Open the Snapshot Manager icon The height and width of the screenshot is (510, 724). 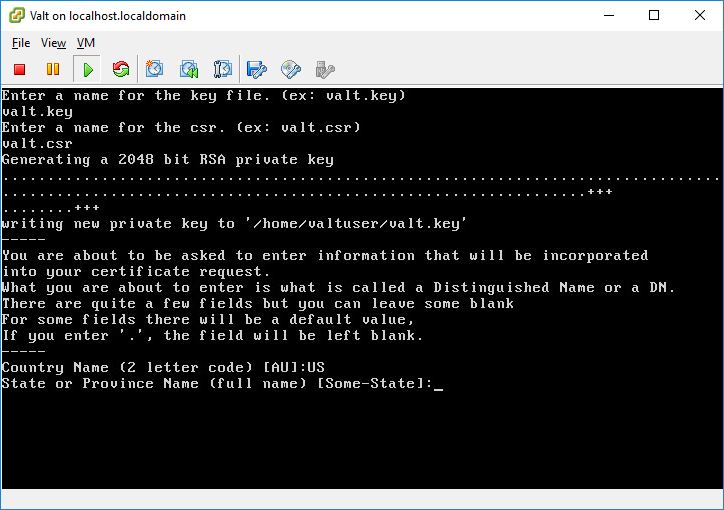(223, 69)
